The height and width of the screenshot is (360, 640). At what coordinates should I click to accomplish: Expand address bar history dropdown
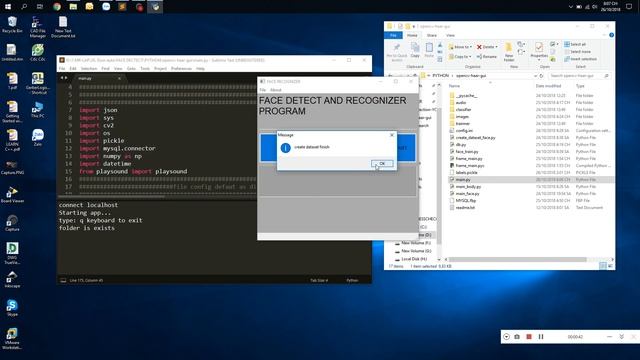535,76
